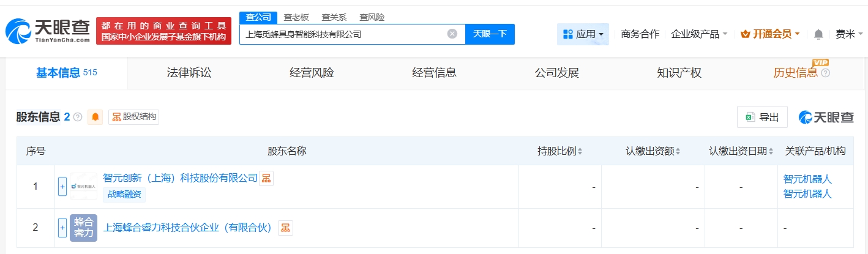Click the help icon next to 股东信息

78,117
